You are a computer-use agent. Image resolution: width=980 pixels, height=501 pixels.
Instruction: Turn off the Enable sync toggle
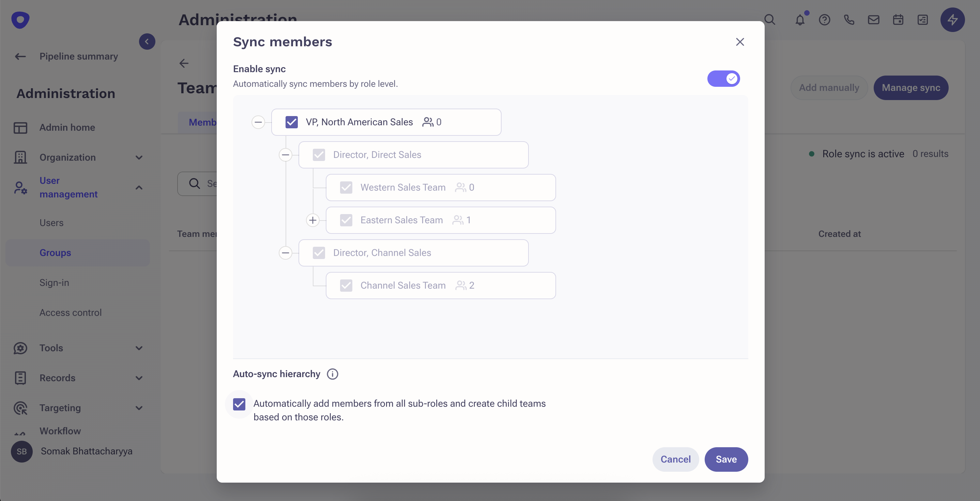(723, 79)
